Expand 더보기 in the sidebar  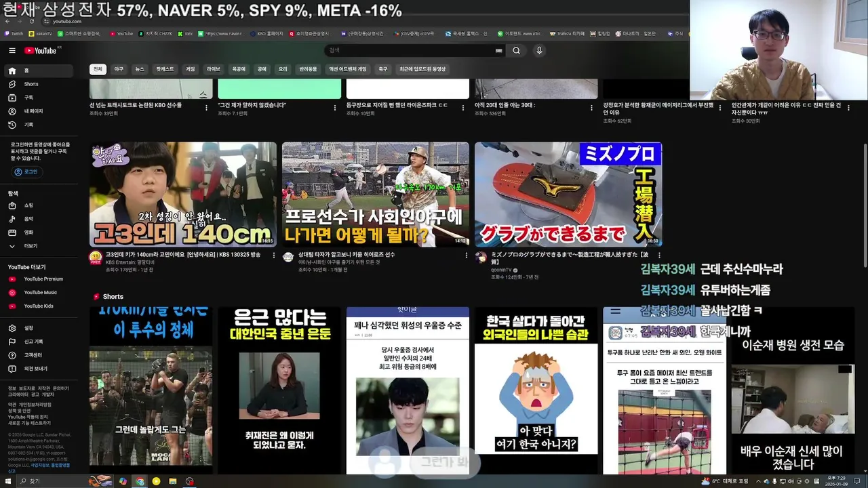click(38, 246)
